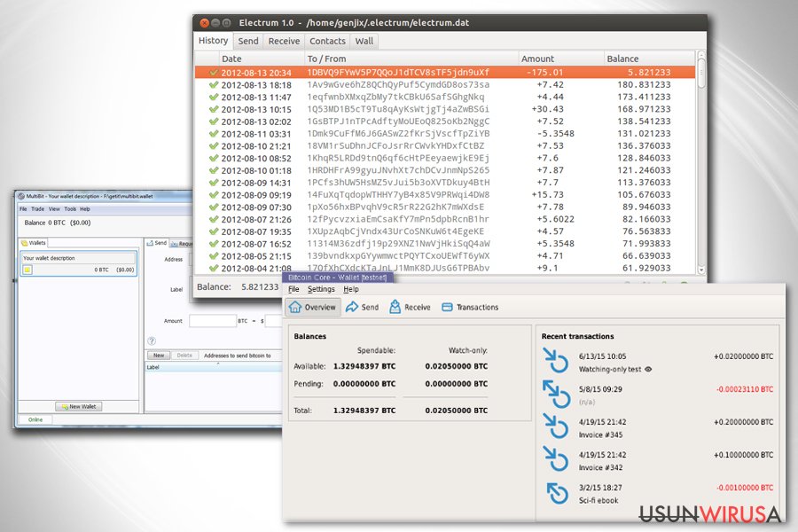The width and height of the screenshot is (798, 532).
Task: Switch to the Contacts tab in Electrum
Action: [x=327, y=42]
